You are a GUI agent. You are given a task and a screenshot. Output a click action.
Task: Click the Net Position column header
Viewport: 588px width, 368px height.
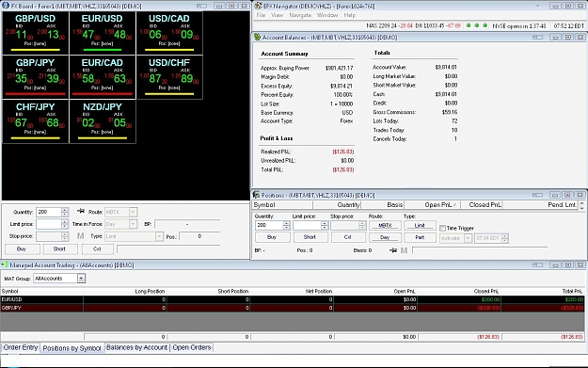point(293,291)
